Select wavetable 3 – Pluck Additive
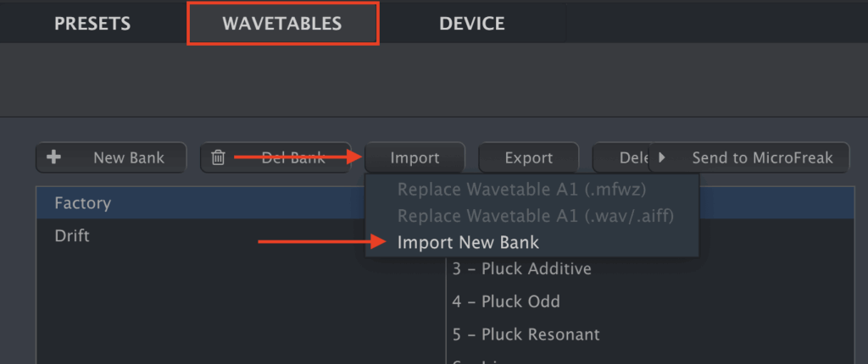 coord(521,269)
